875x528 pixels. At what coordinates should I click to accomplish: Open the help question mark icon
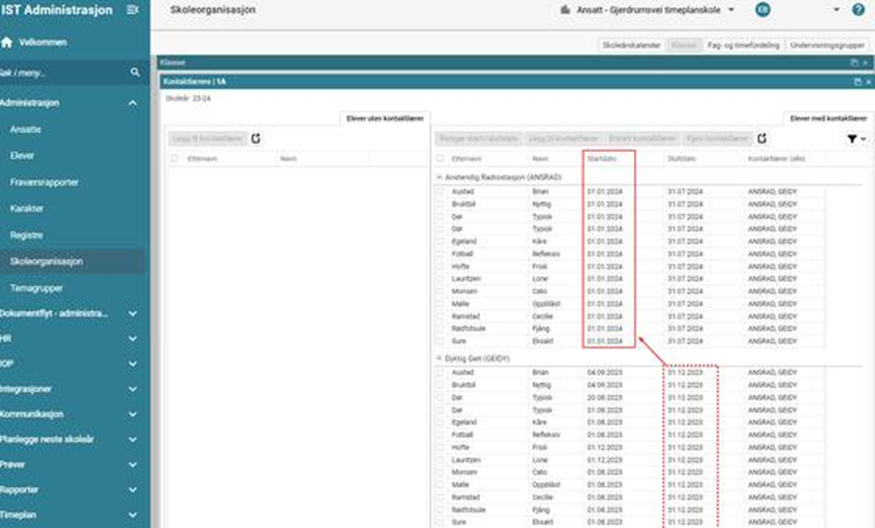pos(858,10)
